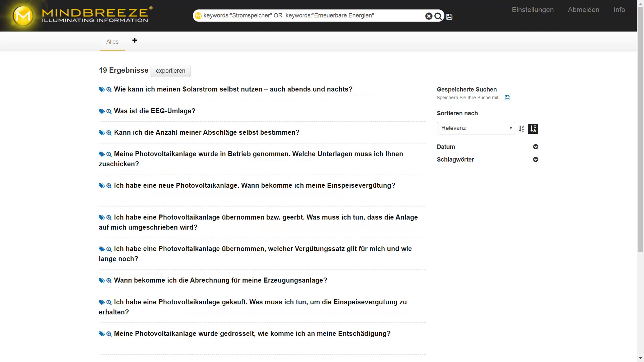The height and width of the screenshot is (362, 644).
Task: Expand the Datum filter
Action: [x=536, y=147]
